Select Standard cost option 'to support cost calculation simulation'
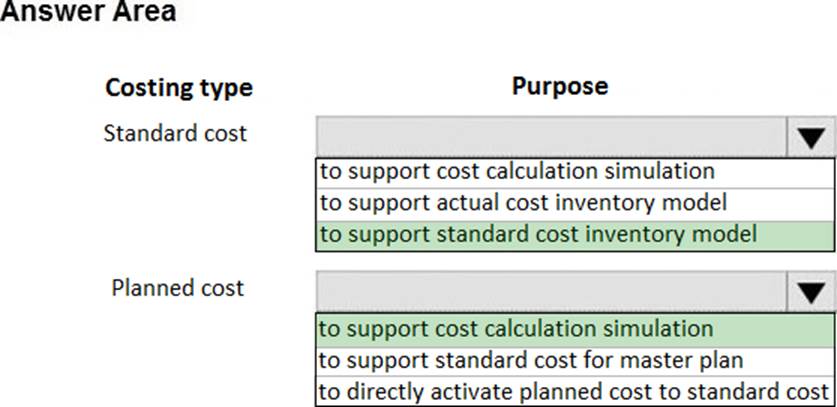Screen dimensions: 837x407 517,171
